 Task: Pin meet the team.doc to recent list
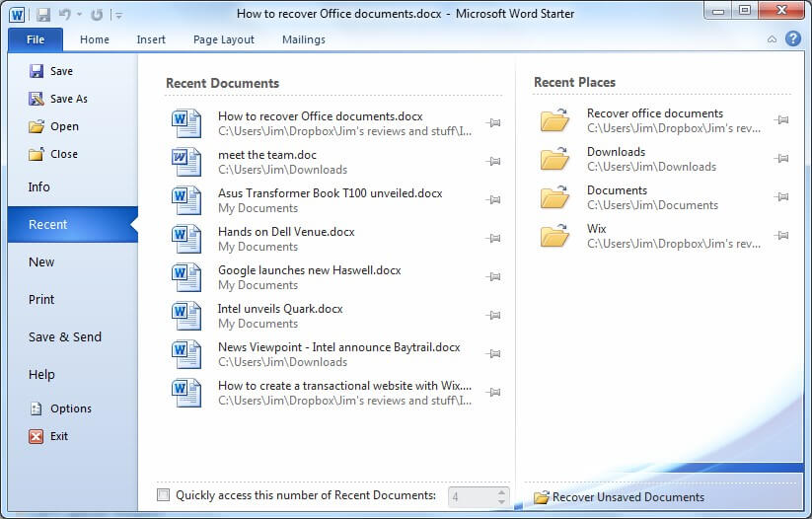pos(493,161)
